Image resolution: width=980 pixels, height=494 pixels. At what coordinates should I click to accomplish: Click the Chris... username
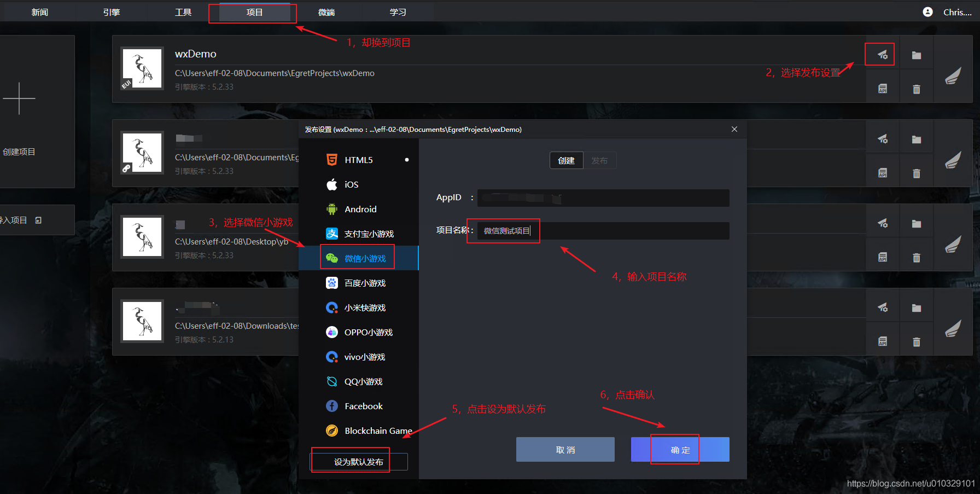[x=957, y=12]
